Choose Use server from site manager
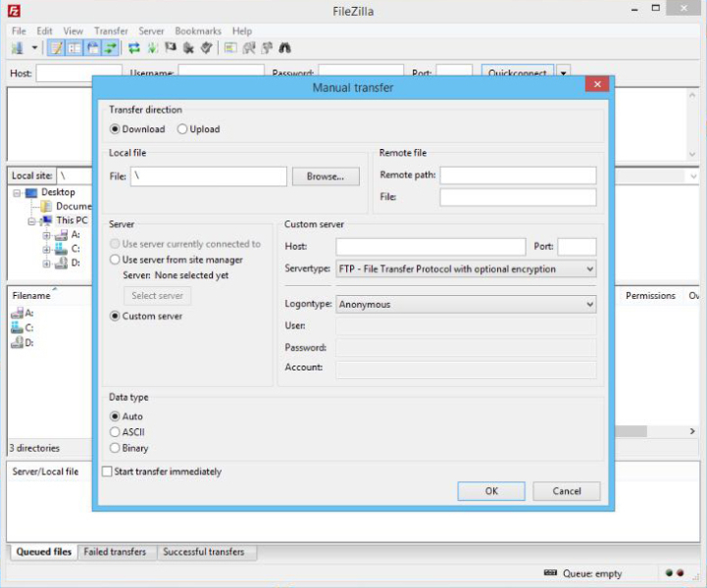Image resolution: width=707 pixels, height=588 pixels. click(115, 260)
